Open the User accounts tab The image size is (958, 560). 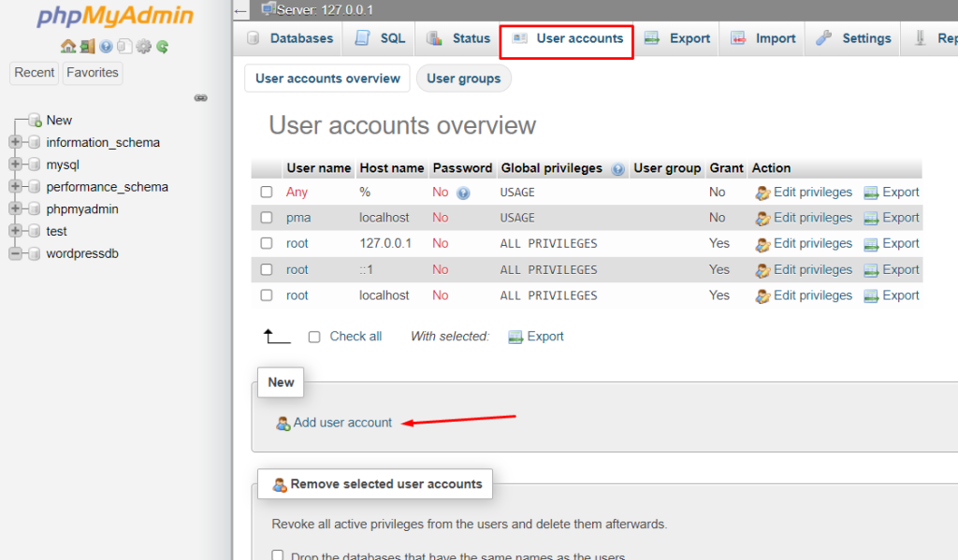[x=567, y=38]
